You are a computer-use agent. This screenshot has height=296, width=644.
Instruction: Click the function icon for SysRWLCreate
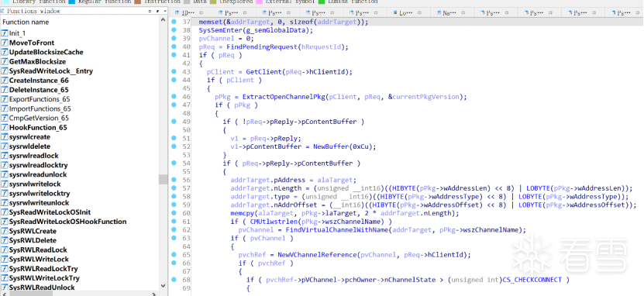[5, 231]
